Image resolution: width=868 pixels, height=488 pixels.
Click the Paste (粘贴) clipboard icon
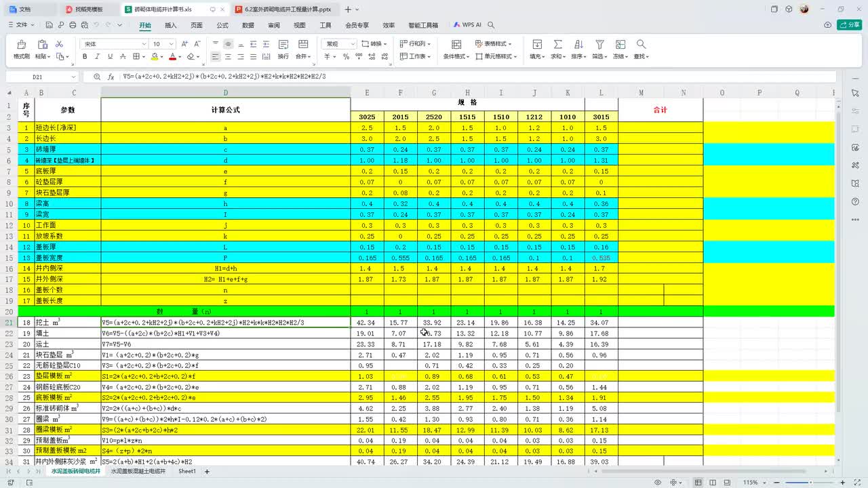[x=41, y=44]
